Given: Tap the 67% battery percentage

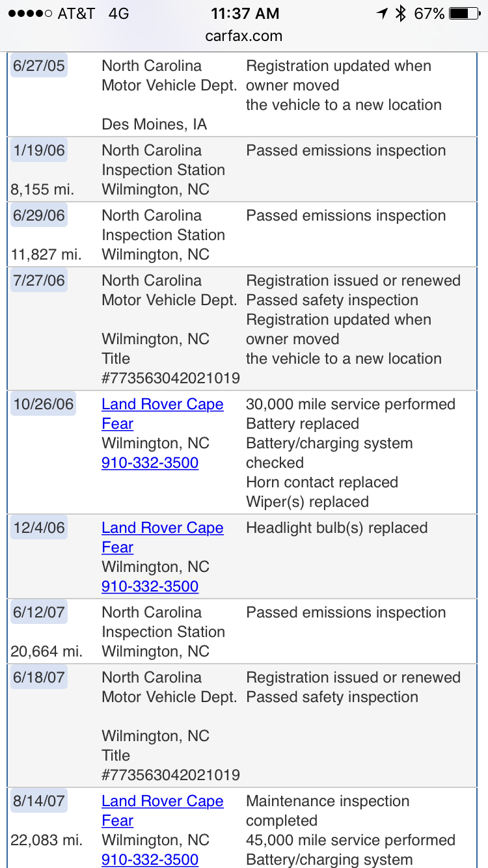Looking at the screenshot, I should [429, 13].
